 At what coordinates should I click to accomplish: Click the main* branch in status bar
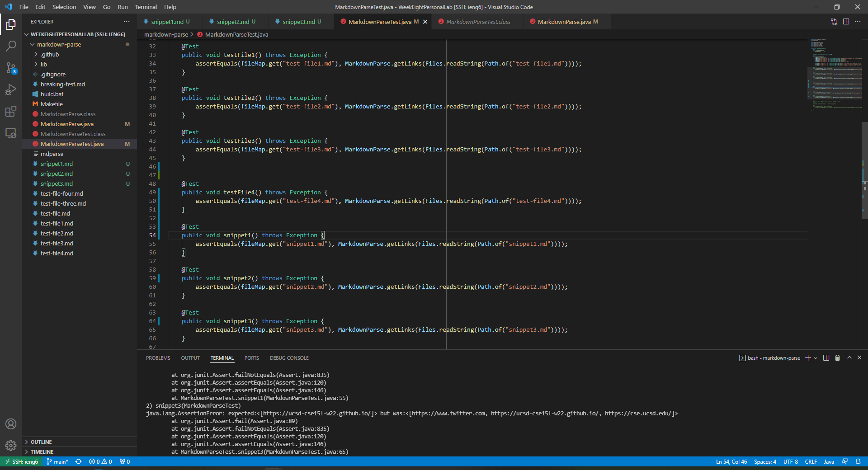coord(57,461)
